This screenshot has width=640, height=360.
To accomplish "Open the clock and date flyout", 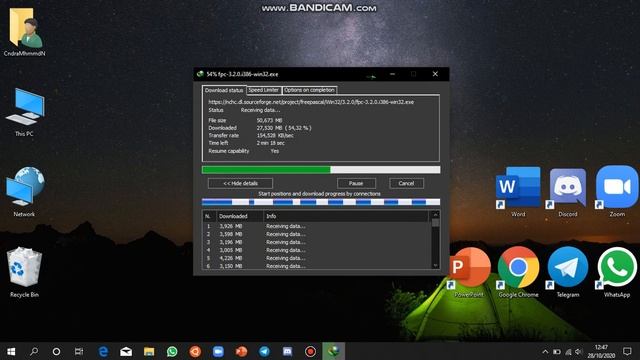I will click(x=601, y=351).
